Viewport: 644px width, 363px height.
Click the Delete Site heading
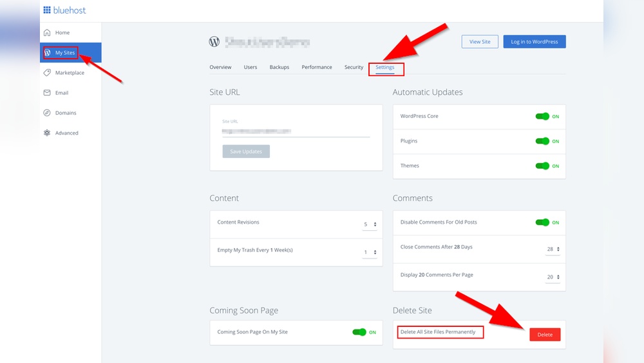412,310
